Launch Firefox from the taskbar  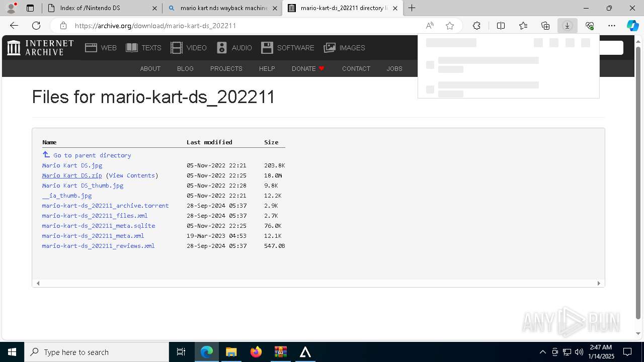256,352
